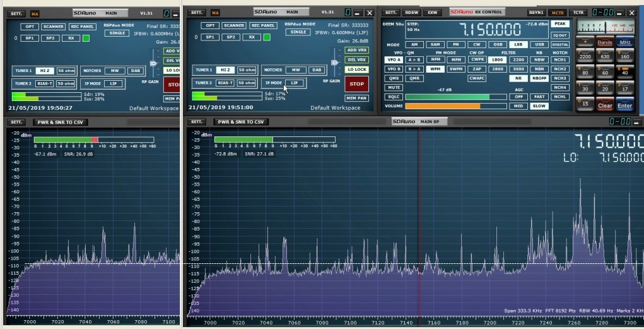This screenshot has height=329, width=644.
Task: Click the red Clear key on keypad
Action: click(605, 104)
